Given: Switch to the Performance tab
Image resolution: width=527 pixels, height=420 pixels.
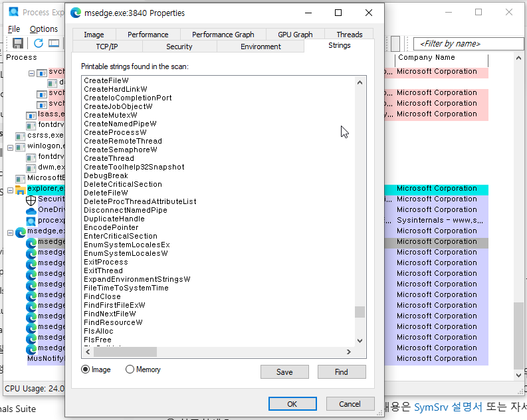Looking at the screenshot, I should click(x=148, y=35).
